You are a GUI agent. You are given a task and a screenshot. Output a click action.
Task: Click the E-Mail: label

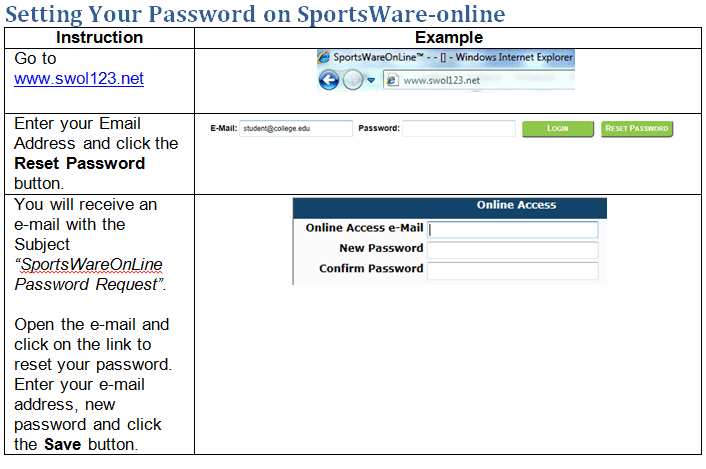tap(224, 128)
